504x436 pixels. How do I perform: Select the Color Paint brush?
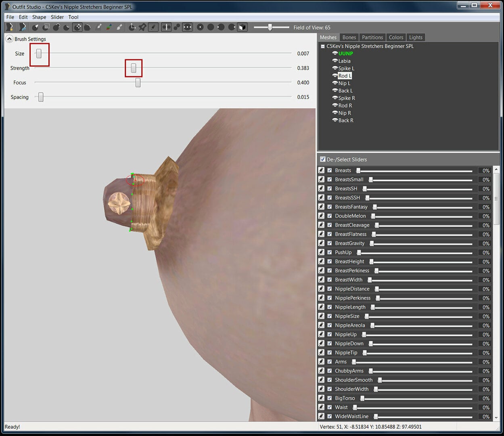[x=109, y=27]
